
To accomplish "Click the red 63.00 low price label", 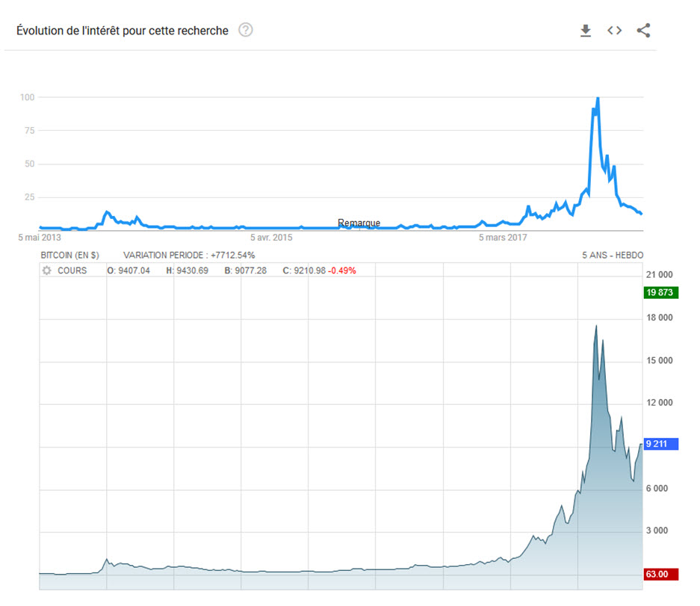I will pos(660,575).
